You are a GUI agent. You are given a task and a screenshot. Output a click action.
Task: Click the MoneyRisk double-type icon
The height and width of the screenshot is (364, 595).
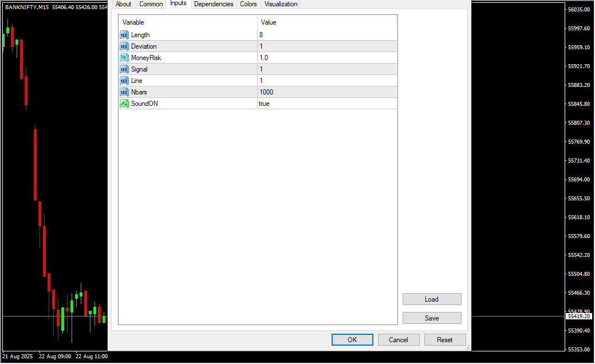coord(124,58)
